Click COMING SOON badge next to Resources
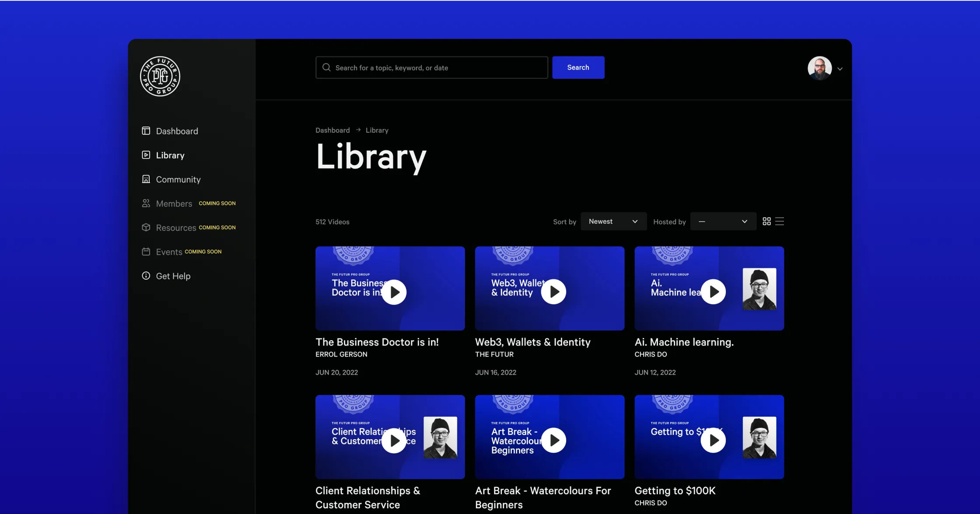This screenshot has width=980, height=514. (x=217, y=227)
